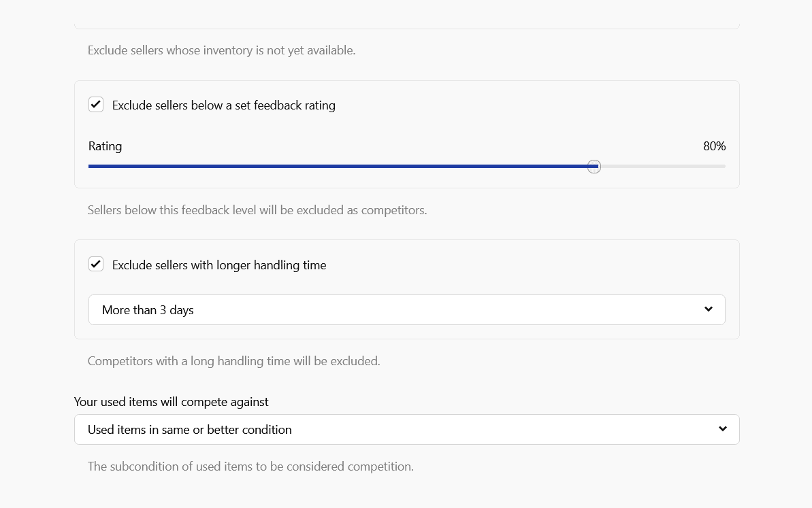Image resolution: width=812 pixels, height=508 pixels.
Task: Click the 'Your used items will compete against' label
Action: [172, 402]
